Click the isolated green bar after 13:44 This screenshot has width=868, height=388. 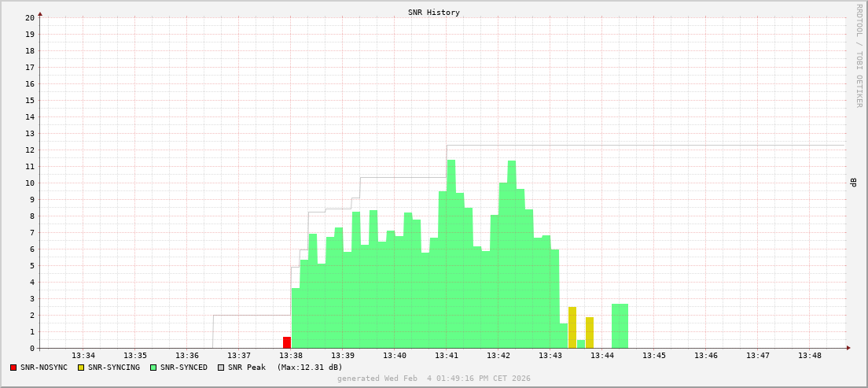(x=620, y=326)
